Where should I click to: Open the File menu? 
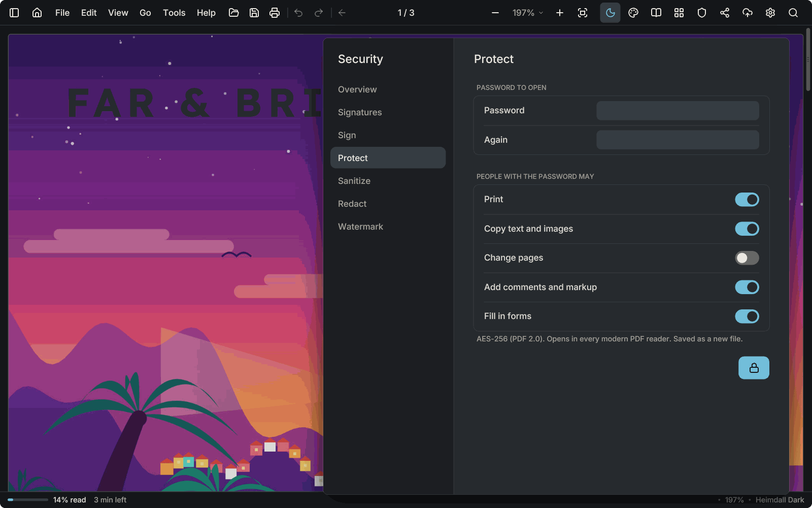(x=62, y=13)
